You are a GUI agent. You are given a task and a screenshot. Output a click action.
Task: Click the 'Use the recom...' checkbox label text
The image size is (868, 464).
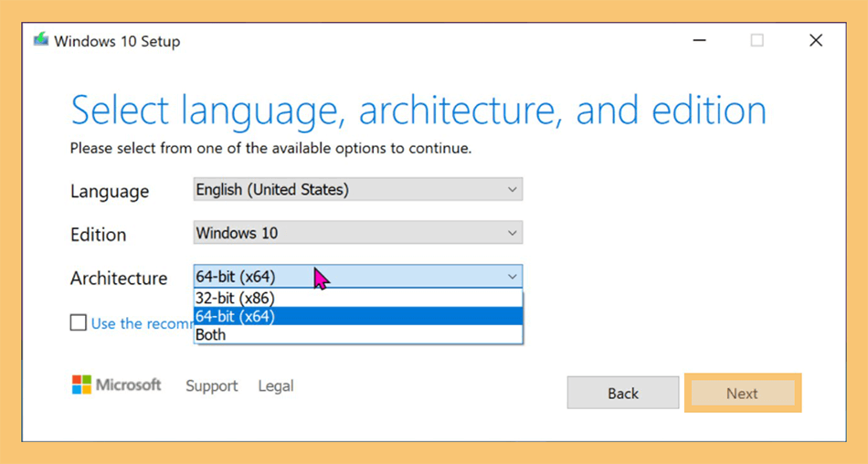click(x=143, y=323)
